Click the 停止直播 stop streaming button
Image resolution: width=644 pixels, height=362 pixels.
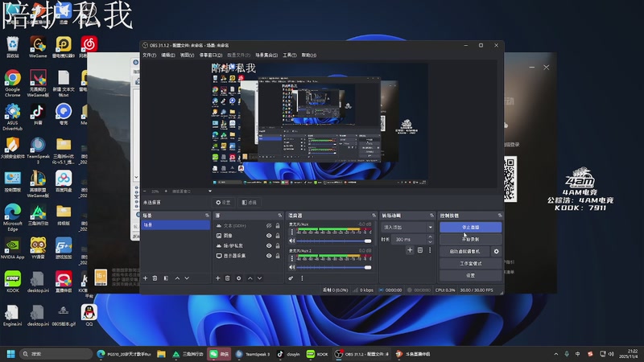coord(470,228)
